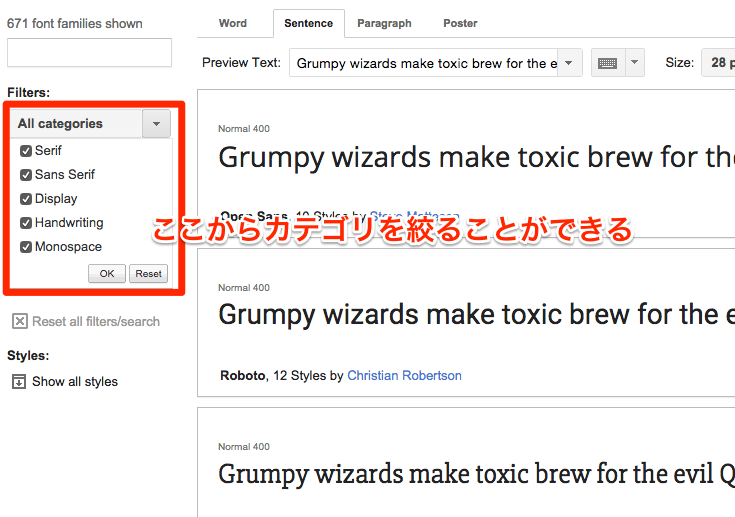
Task: Click the OK button in category filter
Action: 107,273
